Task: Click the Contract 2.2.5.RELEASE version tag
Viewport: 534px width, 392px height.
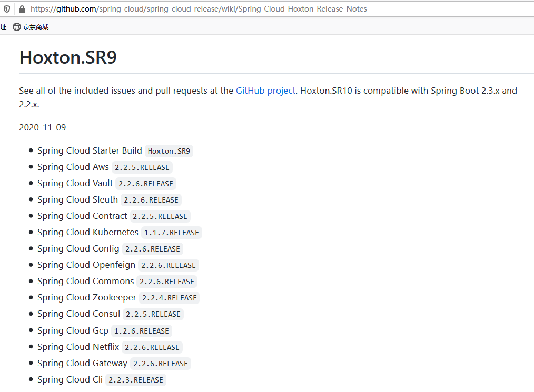Action: (x=160, y=216)
